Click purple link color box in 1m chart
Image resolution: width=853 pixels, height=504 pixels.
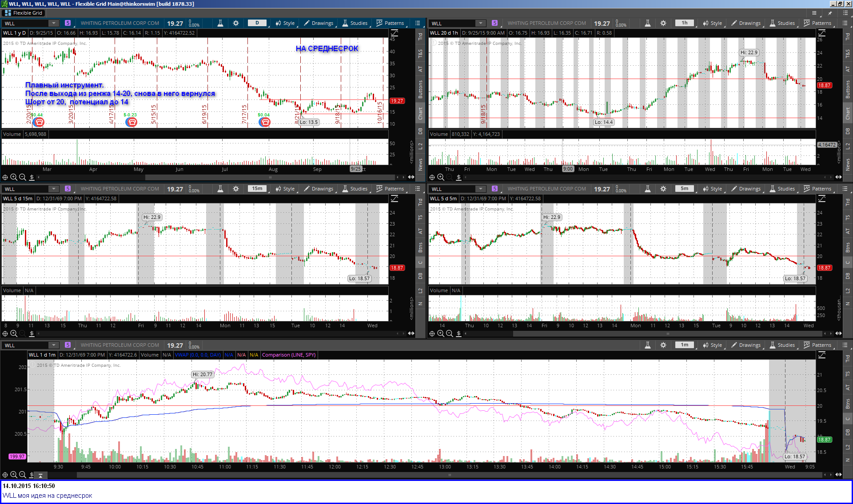tap(68, 345)
